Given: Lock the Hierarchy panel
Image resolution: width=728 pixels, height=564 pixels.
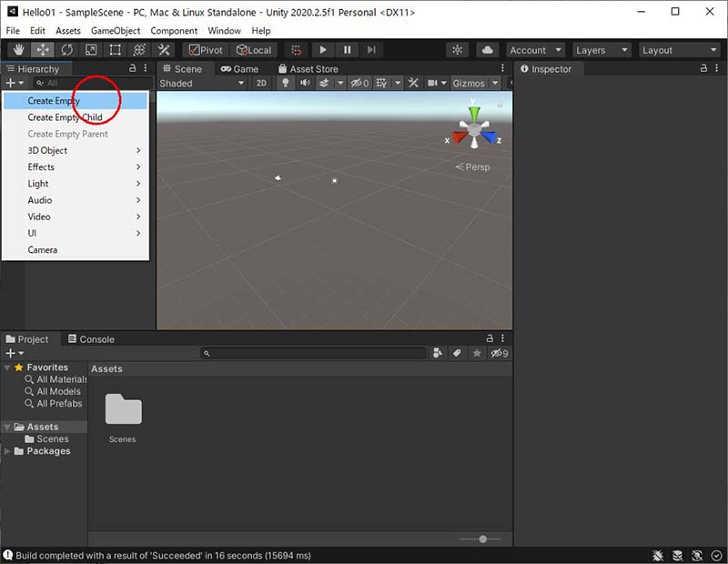Looking at the screenshot, I should [132, 68].
